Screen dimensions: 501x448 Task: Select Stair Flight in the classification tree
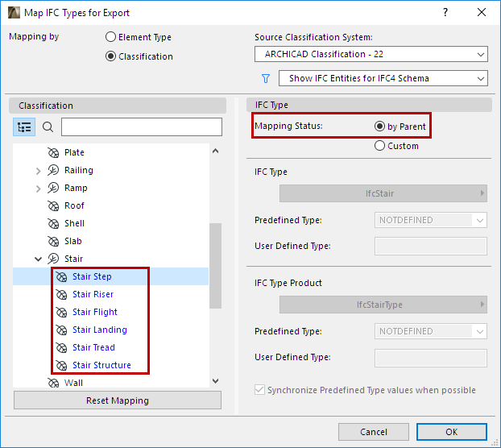[x=95, y=312]
